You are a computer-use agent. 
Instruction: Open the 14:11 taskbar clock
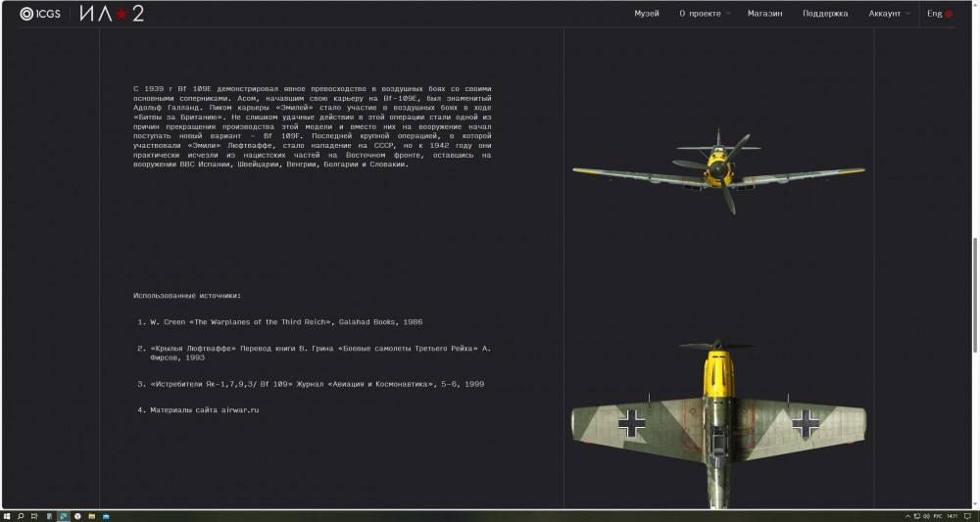point(952,516)
